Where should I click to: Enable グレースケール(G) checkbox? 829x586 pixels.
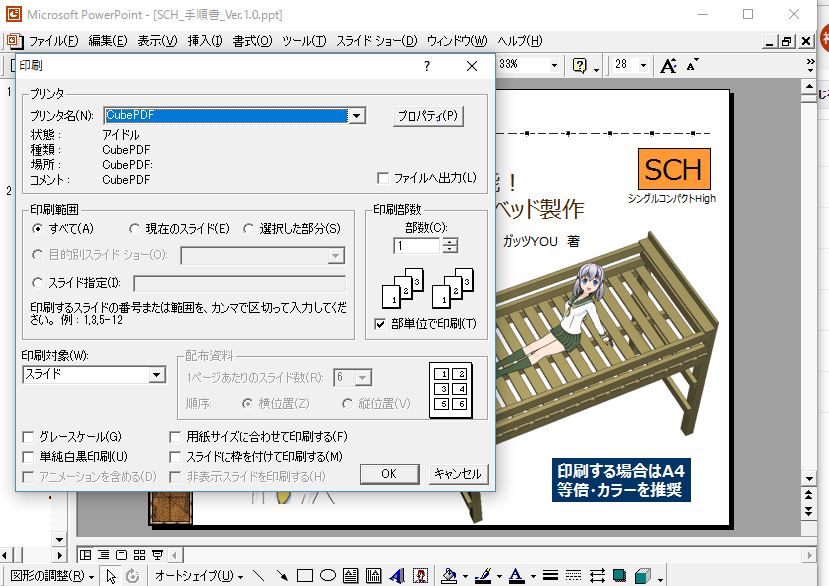pyautogui.click(x=29, y=437)
